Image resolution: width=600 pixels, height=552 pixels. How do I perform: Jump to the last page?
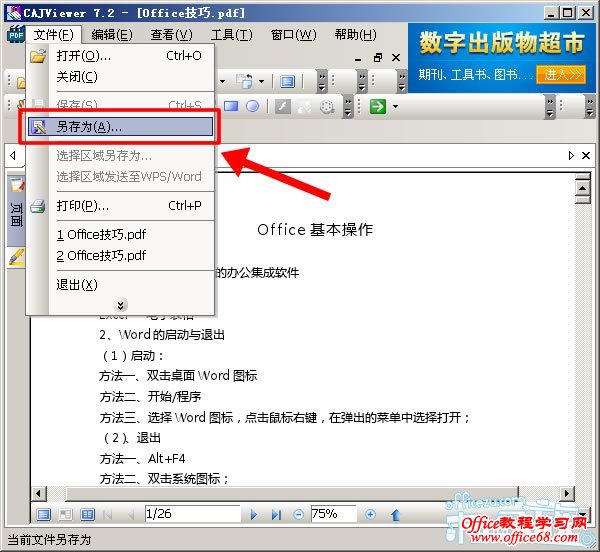(x=276, y=515)
